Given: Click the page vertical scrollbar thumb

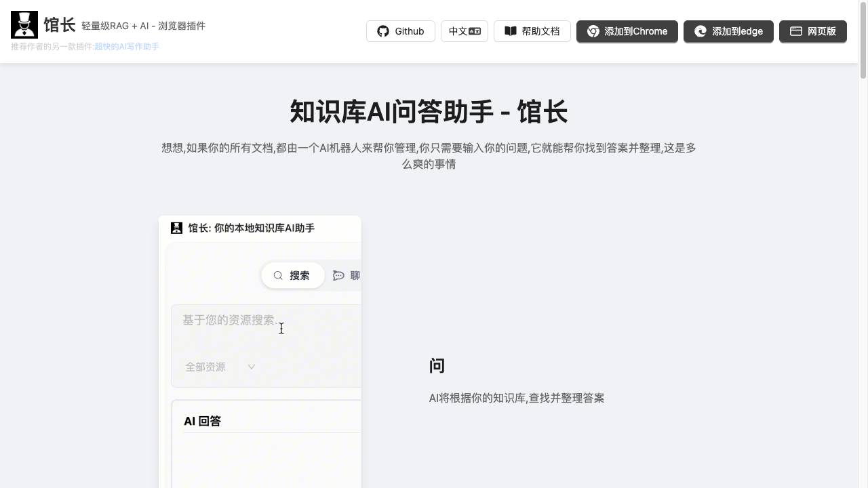Looking at the screenshot, I should point(863,39).
